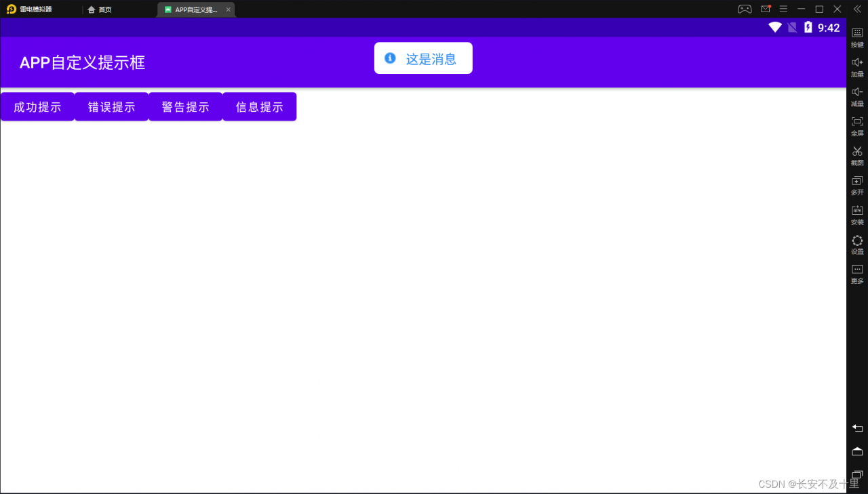
Task: Trigger the 成功提示 success alert
Action: 37,106
